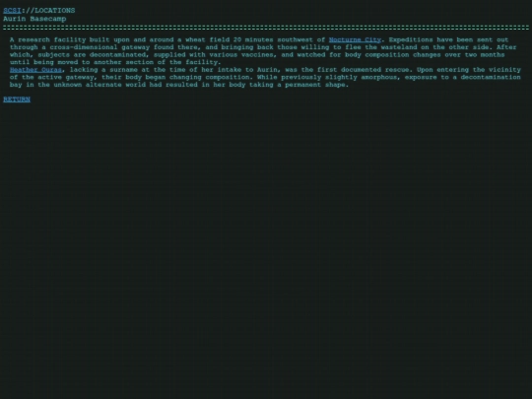Click the LOCATIONS text in the path
Image resolution: width=532 pixels, height=399 pixels.
point(55,11)
